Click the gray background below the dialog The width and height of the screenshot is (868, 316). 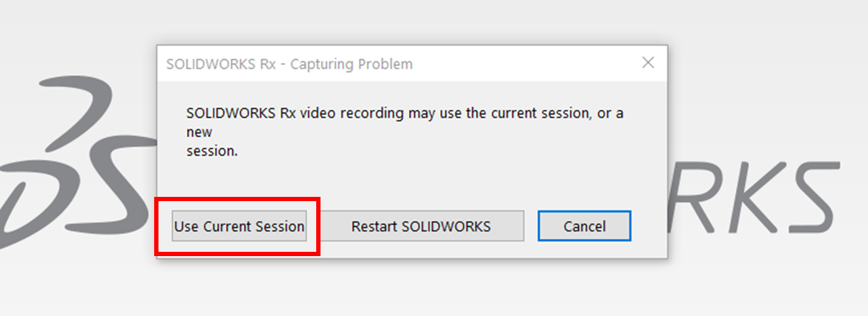(428, 289)
